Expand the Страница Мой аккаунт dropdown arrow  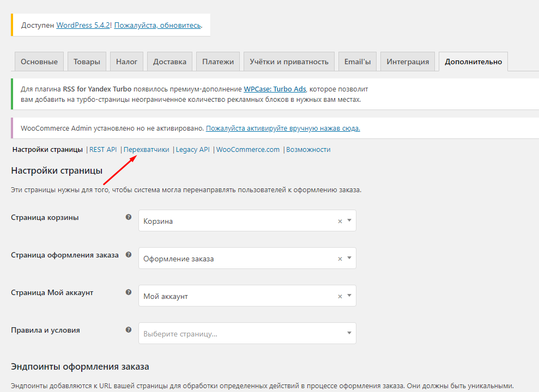click(349, 296)
